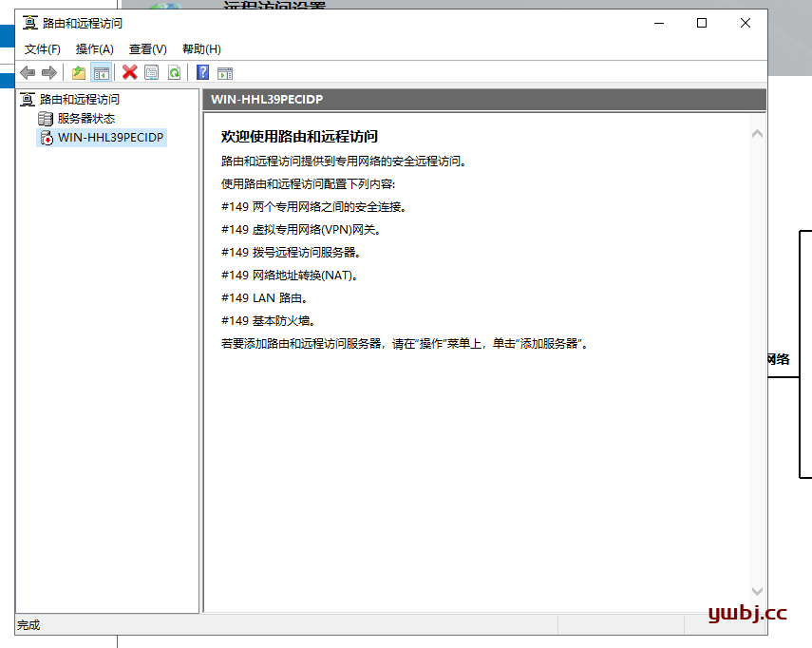This screenshot has height=648, width=812.
Task: Click the line 基本防火墙
Action: coord(268,321)
